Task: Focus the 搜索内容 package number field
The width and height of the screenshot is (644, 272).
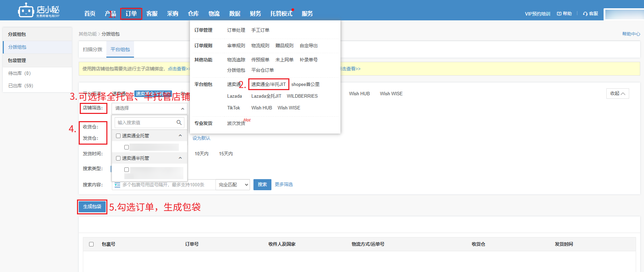Action: (x=164, y=185)
